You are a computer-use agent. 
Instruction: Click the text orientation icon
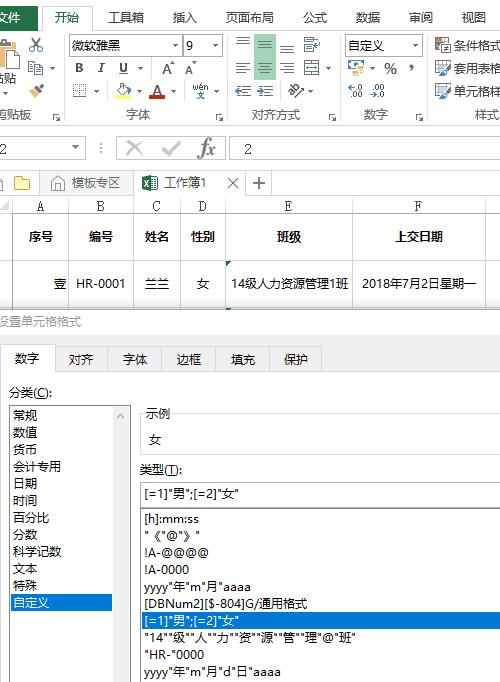(295, 90)
